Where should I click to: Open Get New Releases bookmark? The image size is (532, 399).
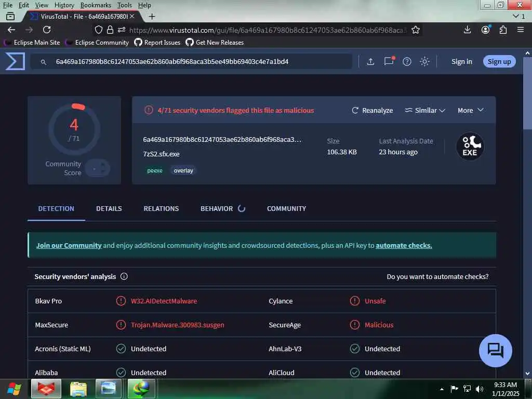click(x=215, y=43)
